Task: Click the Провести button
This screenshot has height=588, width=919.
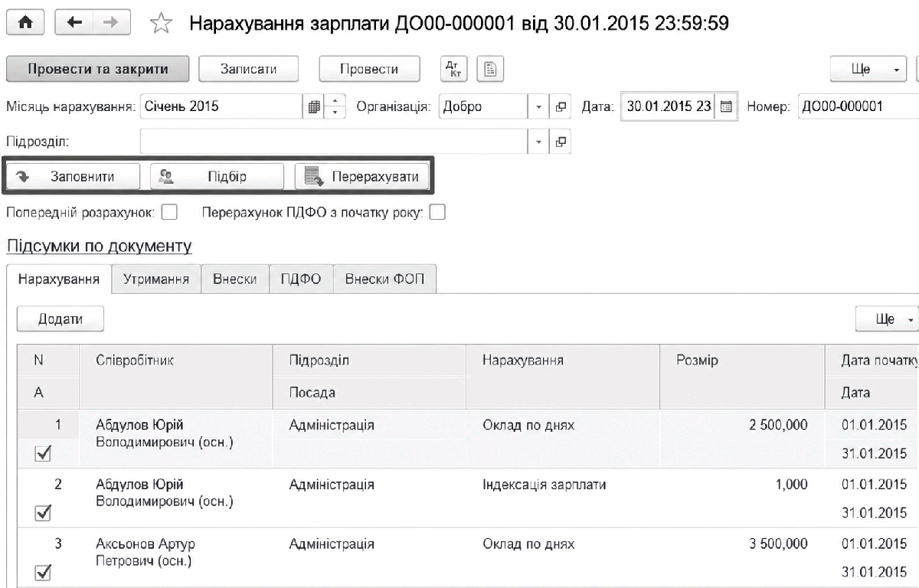Action: [369, 69]
